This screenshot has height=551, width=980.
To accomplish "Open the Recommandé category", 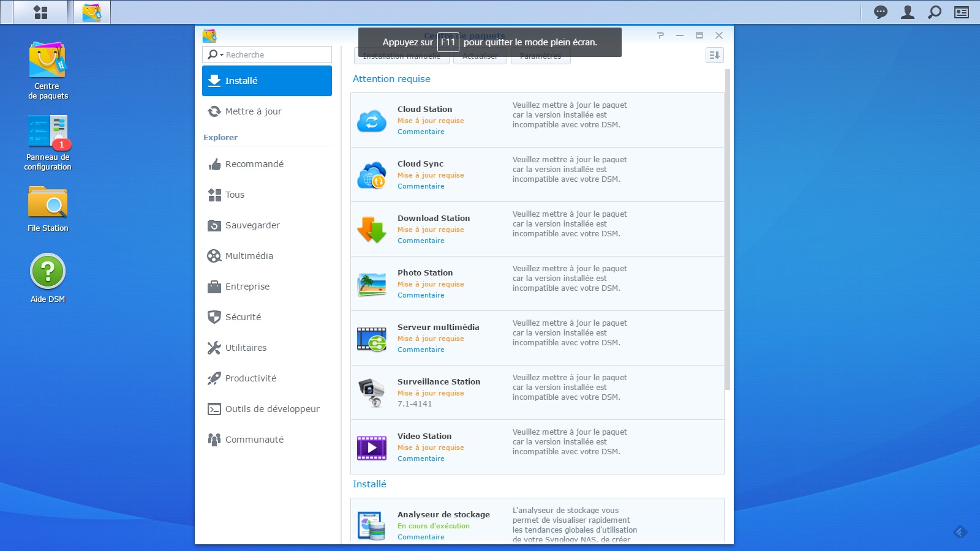I will [x=267, y=164].
